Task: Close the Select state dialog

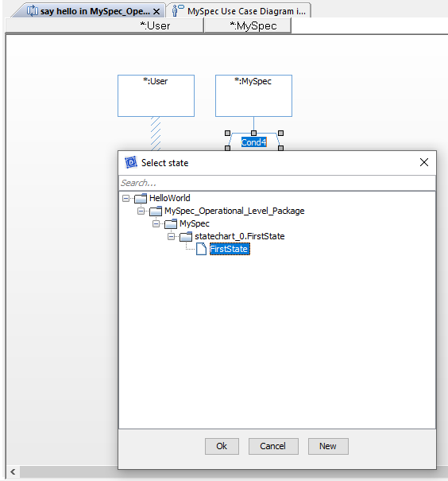Action: coord(424,162)
